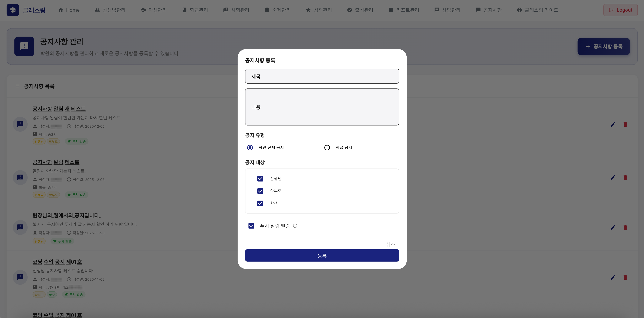
Task: Select the 학원 전체 공지 radio option
Action: 250,147
